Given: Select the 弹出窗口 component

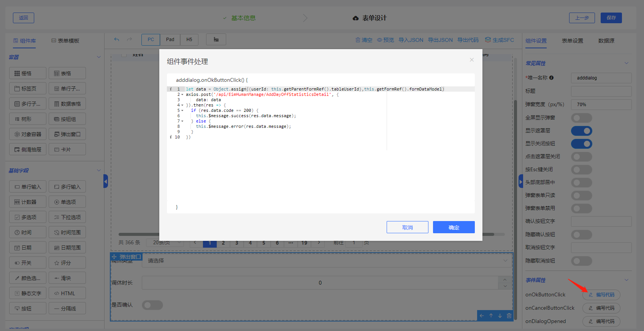Looking at the screenshot, I should [67, 134].
